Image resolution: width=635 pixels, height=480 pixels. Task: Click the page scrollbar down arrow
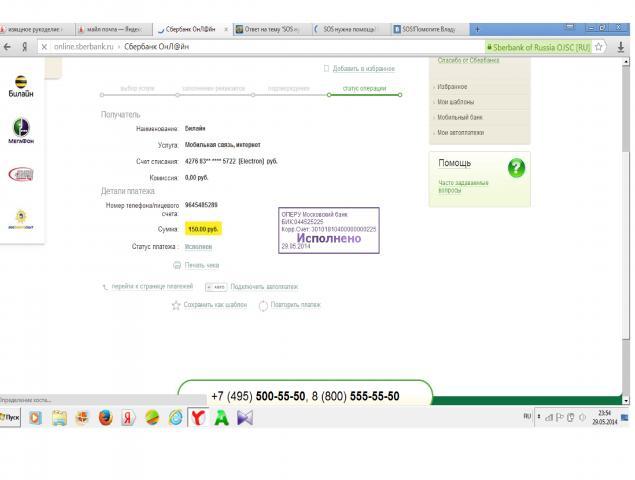[x=626, y=401]
